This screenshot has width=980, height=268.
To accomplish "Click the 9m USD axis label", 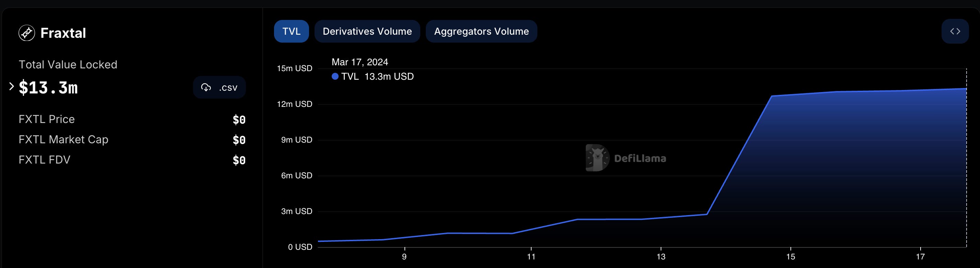I will [x=297, y=140].
